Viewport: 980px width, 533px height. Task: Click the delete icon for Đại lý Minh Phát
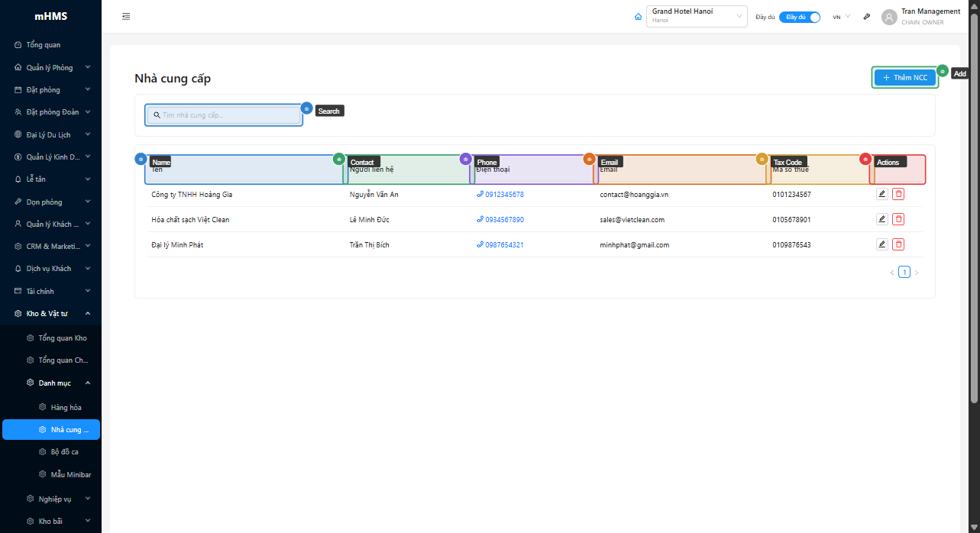tap(898, 244)
